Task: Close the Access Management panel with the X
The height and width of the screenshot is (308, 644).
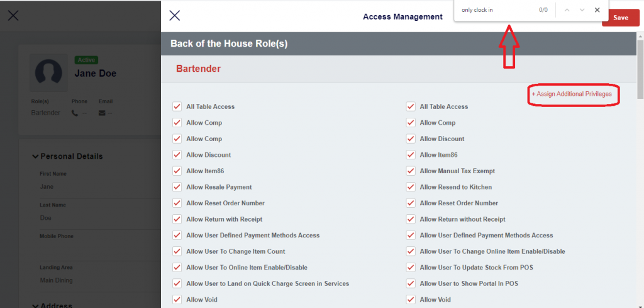Action: pos(175,16)
